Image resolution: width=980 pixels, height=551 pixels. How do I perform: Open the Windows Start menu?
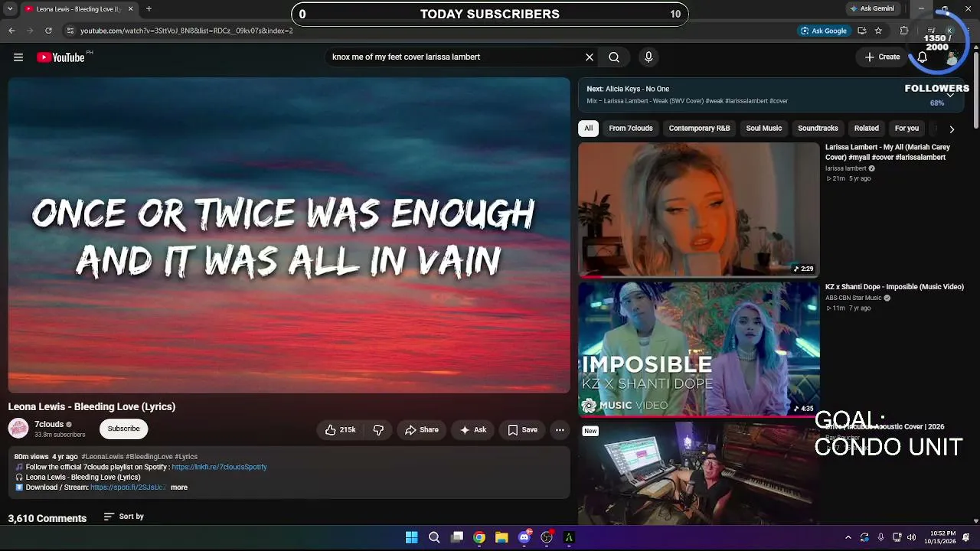pos(412,537)
